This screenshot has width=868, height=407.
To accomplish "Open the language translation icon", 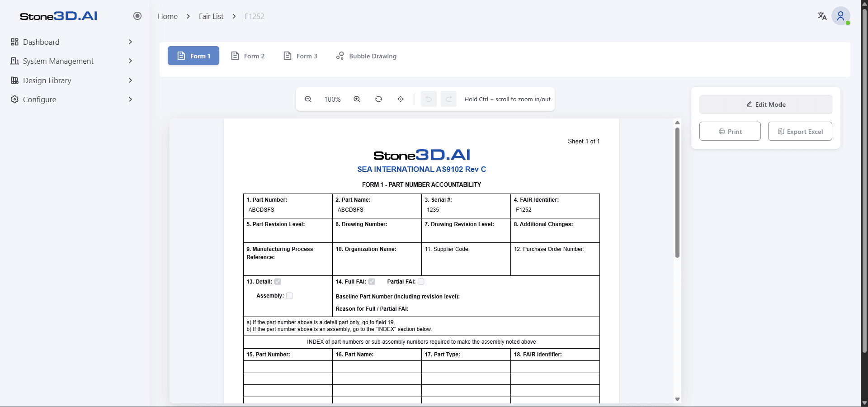I will (x=822, y=16).
